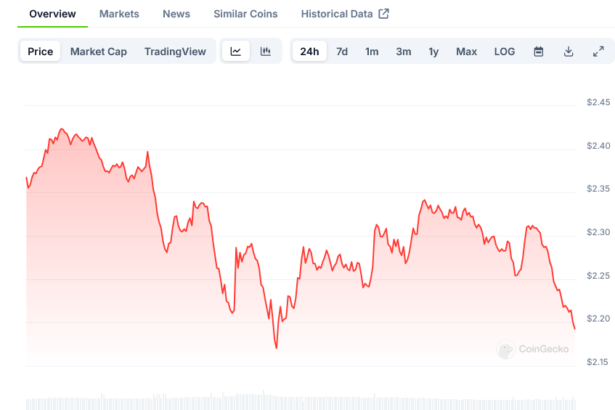Viewport: 615px width, 410px height.
Task: Click the download chart data icon
Action: click(568, 52)
